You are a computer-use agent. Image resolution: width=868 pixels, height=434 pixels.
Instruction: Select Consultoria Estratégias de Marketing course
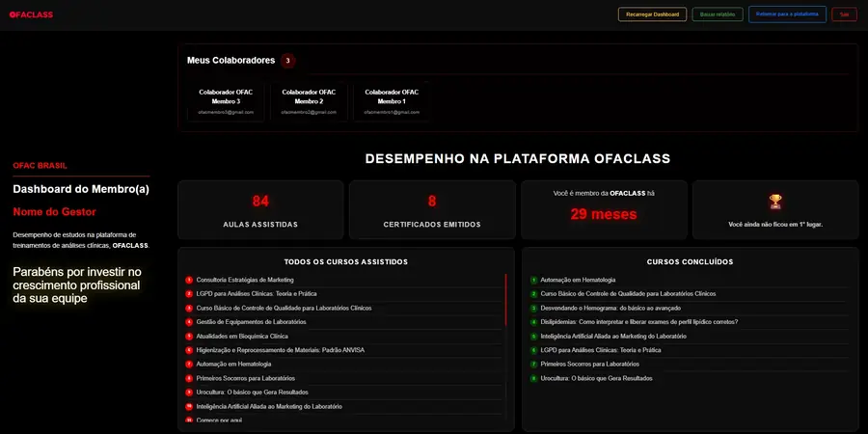(x=245, y=280)
